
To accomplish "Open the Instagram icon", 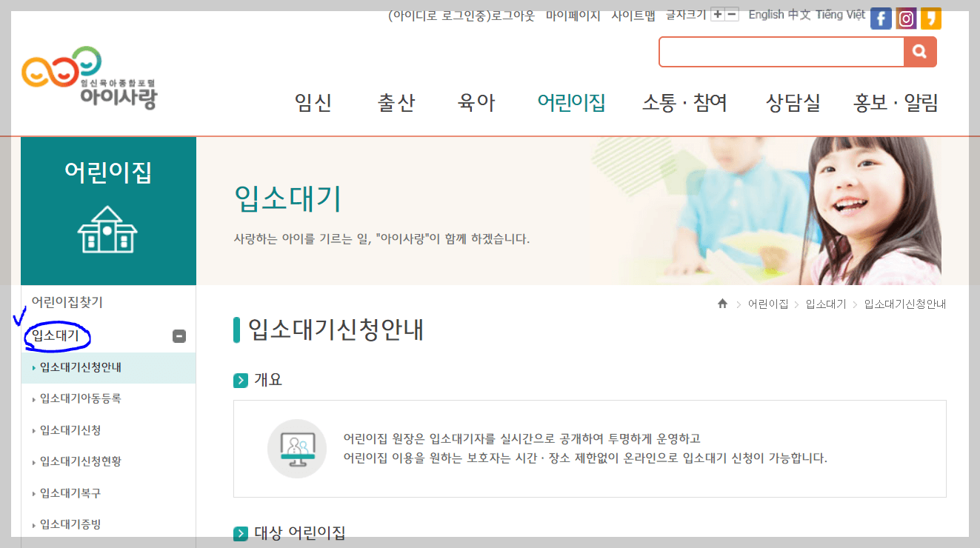I will point(906,18).
